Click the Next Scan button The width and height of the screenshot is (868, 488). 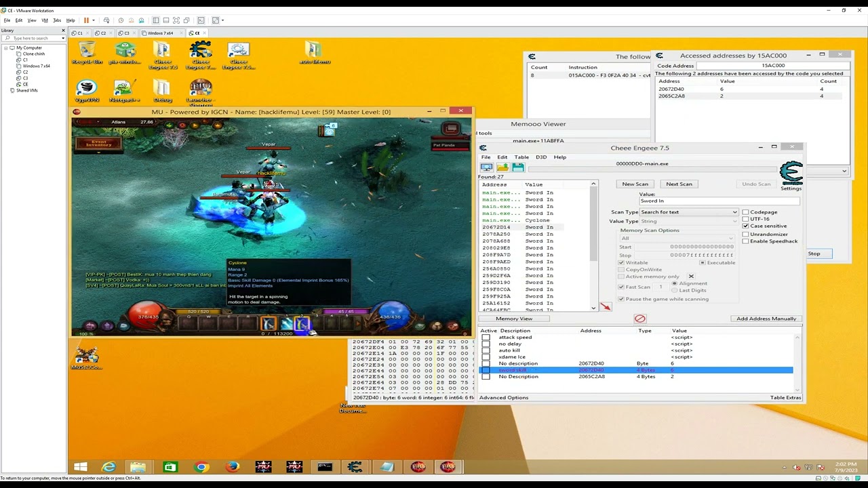point(679,184)
